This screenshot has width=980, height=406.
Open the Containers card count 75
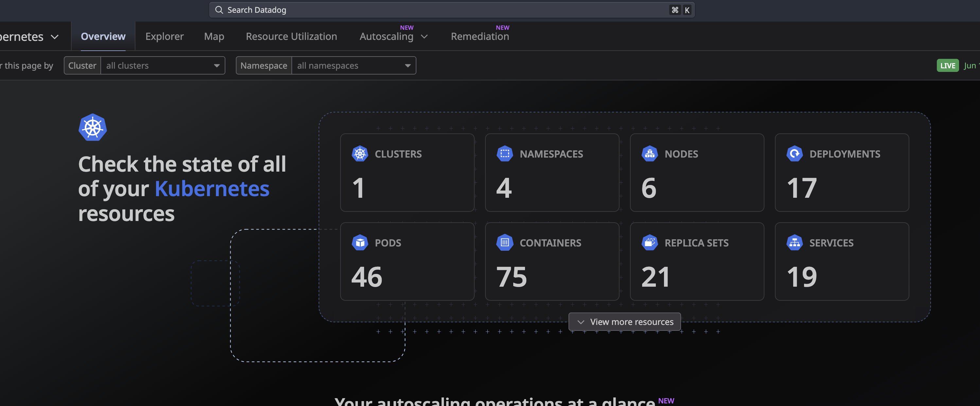(512, 277)
